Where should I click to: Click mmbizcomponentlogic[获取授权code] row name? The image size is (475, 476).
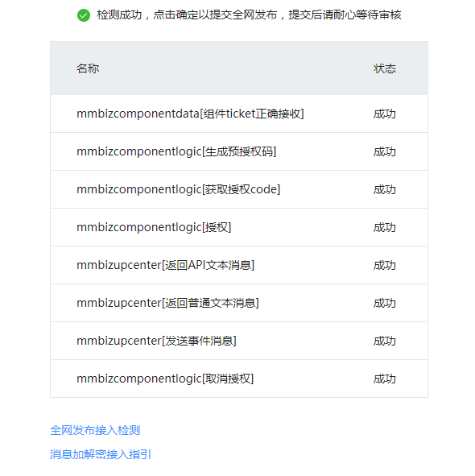(179, 189)
